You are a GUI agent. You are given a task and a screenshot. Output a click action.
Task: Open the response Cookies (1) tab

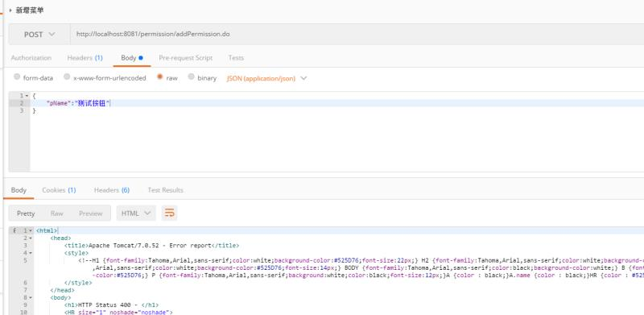[59, 190]
